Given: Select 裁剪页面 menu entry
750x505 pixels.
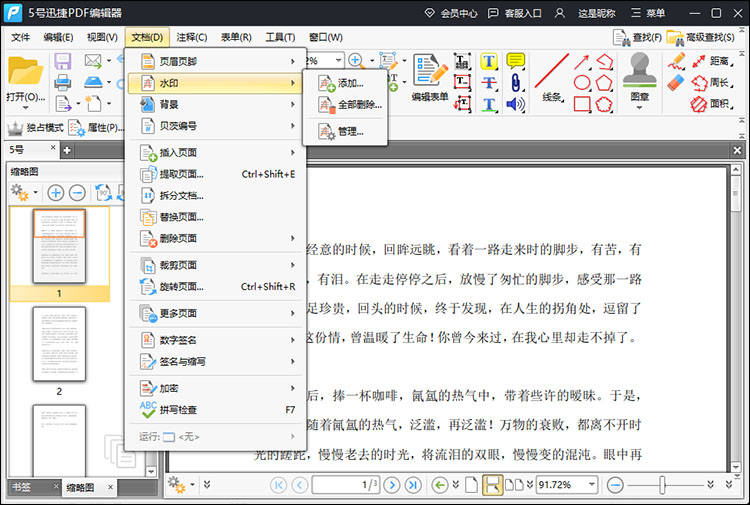Looking at the screenshot, I should [x=217, y=265].
